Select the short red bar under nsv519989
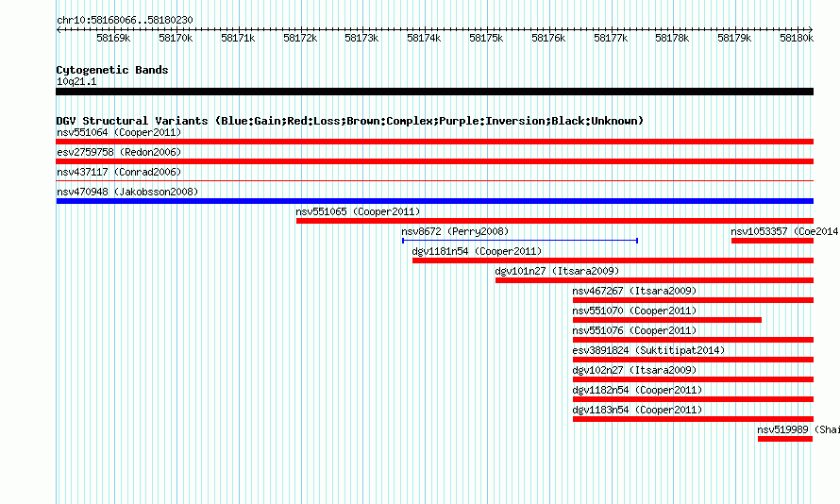The image size is (840, 504). pyautogui.click(x=785, y=439)
